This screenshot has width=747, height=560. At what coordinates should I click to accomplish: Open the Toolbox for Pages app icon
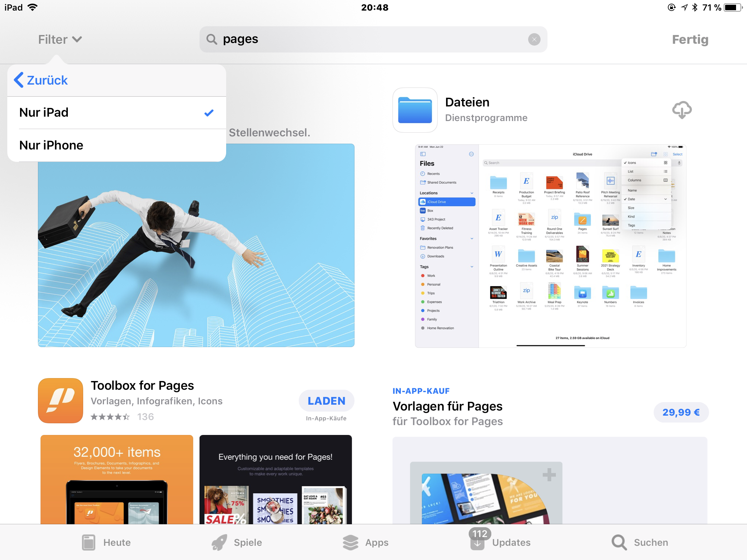point(61,400)
